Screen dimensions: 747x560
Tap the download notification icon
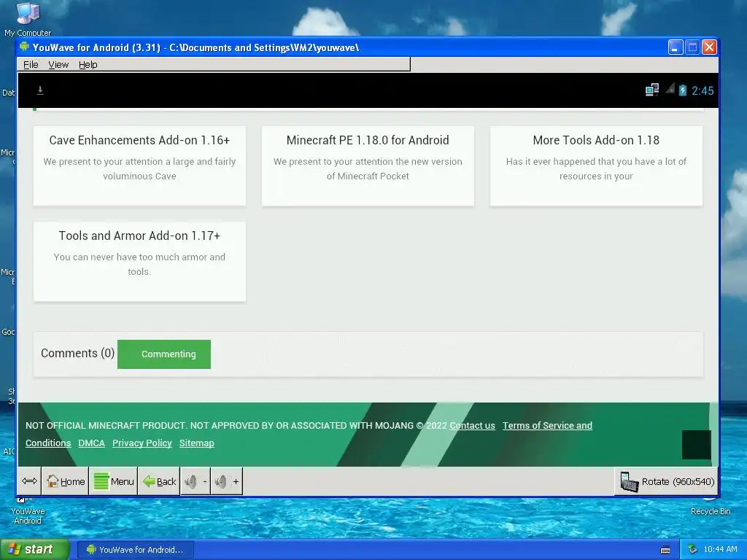(40, 90)
